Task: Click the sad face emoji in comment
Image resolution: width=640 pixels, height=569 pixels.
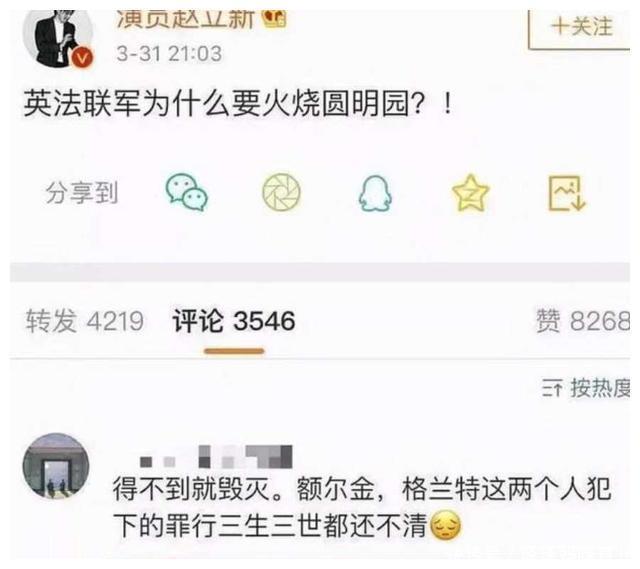Action: pos(446,525)
